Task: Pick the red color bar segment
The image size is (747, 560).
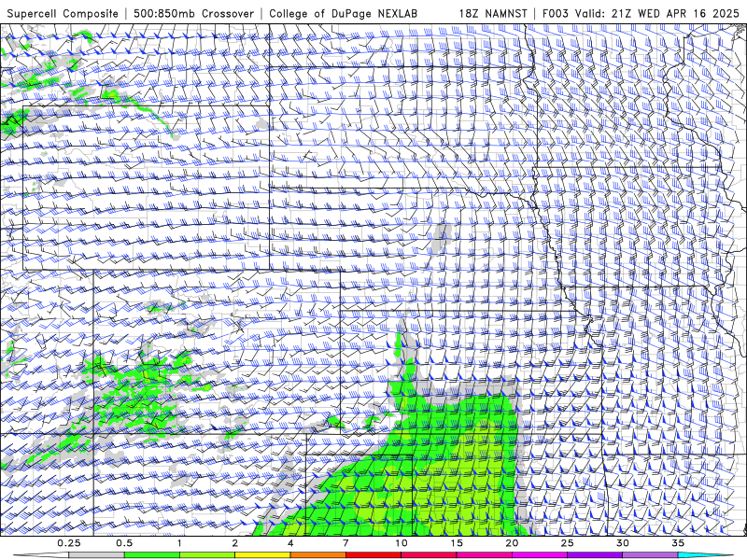Action: (x=373, y=555)
